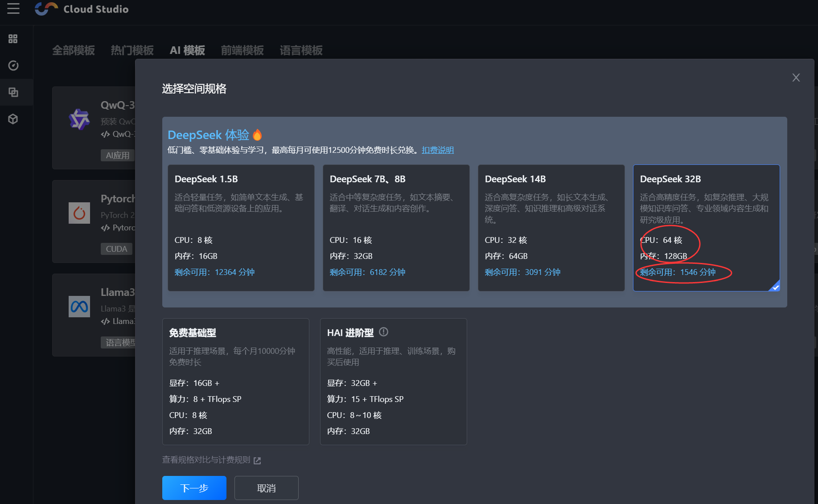Select the DeepSeek 1.5B spec card
818x504 pixels.
[241, 228]
